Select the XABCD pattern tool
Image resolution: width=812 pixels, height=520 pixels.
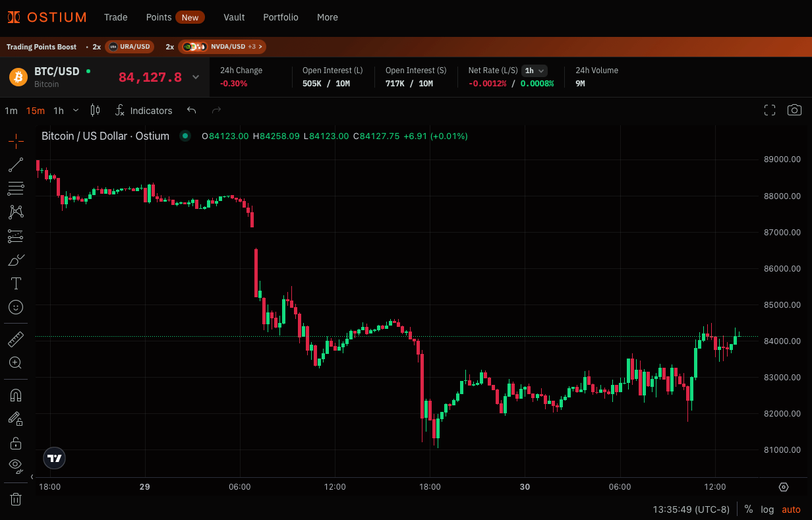[x=16, y=212]
